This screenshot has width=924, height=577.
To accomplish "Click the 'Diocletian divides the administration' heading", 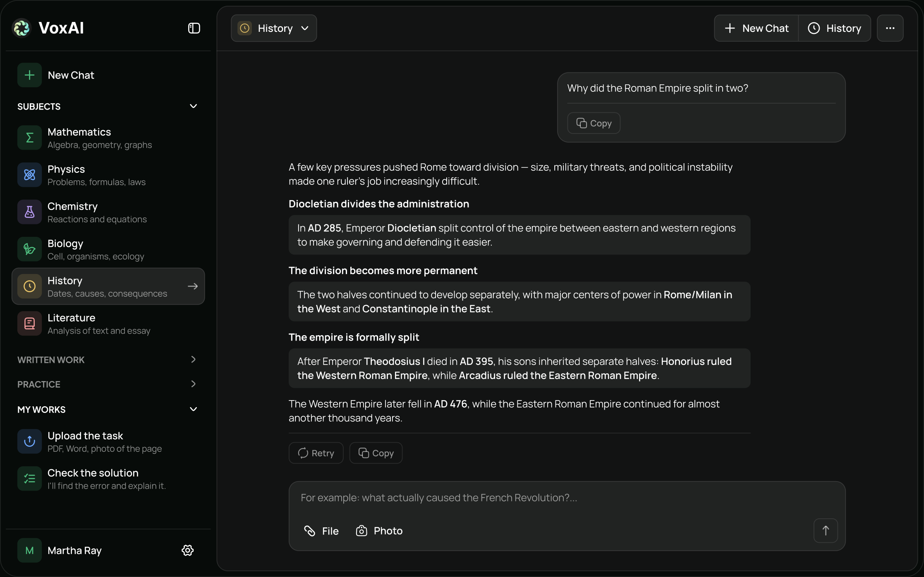I will point(379,204).
